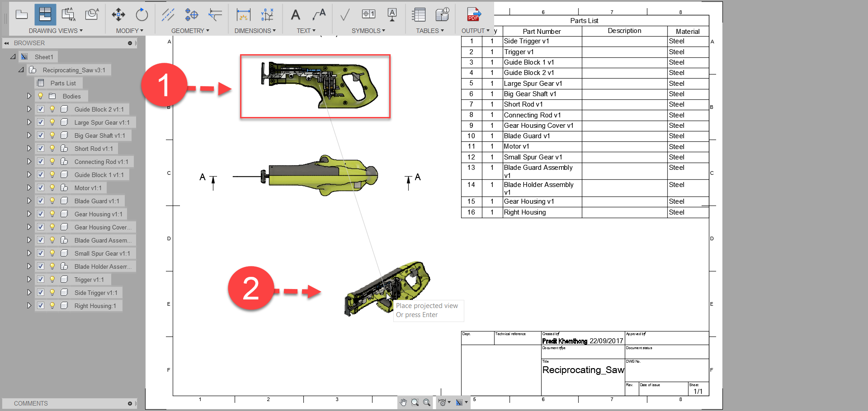Screen dimensions: 868x411
Task: Open the SYMBOLS menu
Action: (x=368, y=31)
